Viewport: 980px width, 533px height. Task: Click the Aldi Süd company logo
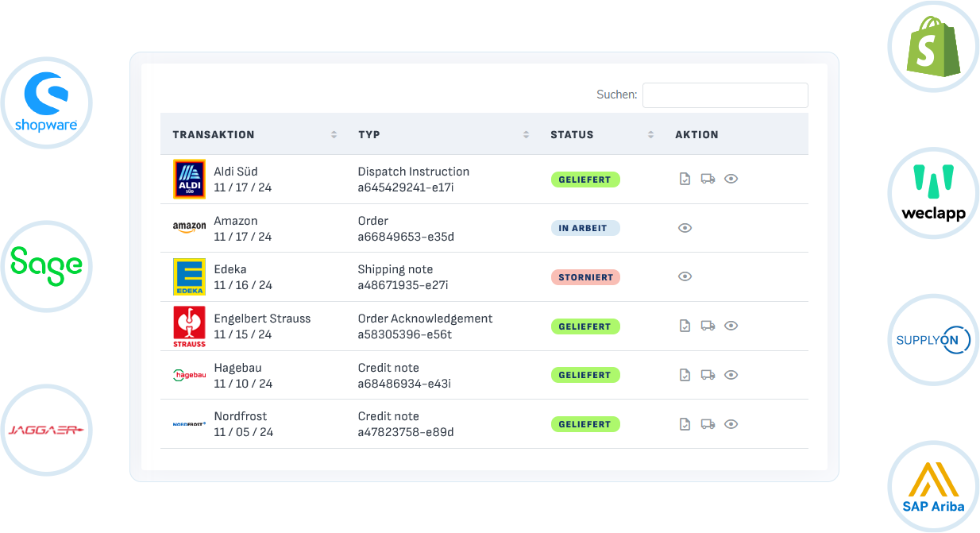[x=189, y=179]
